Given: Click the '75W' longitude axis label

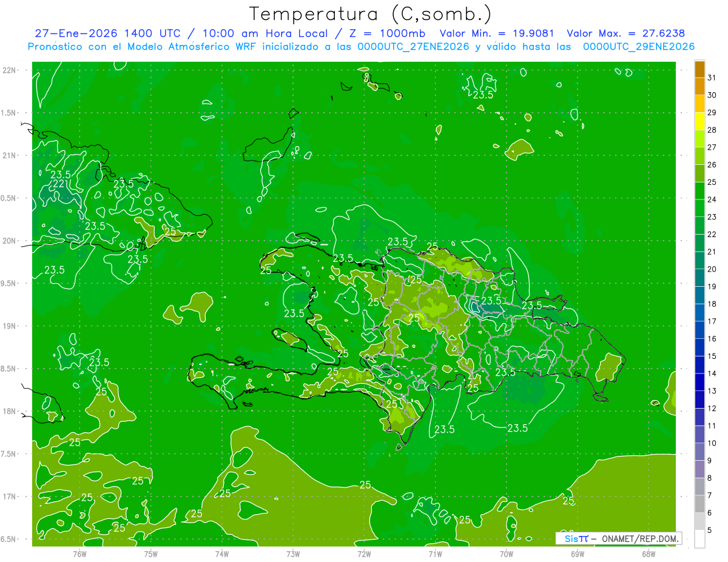Looking at the screenshot, I should [151, 554].
